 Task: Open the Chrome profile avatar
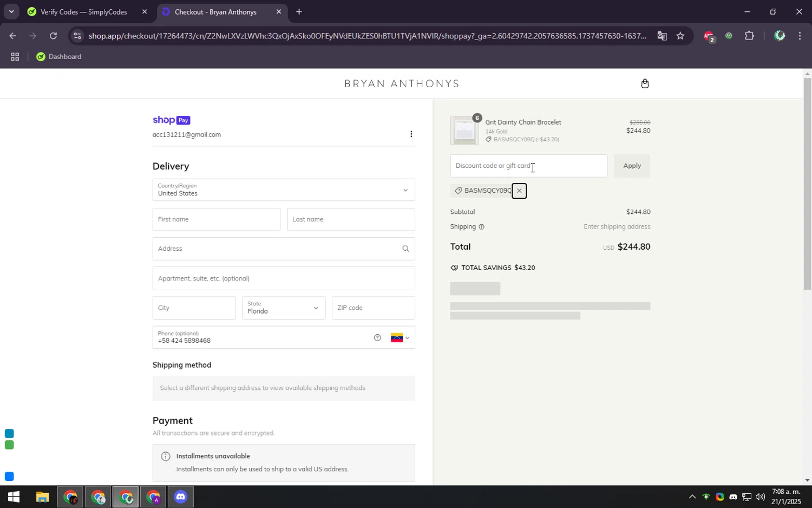(x=779, y=36)
